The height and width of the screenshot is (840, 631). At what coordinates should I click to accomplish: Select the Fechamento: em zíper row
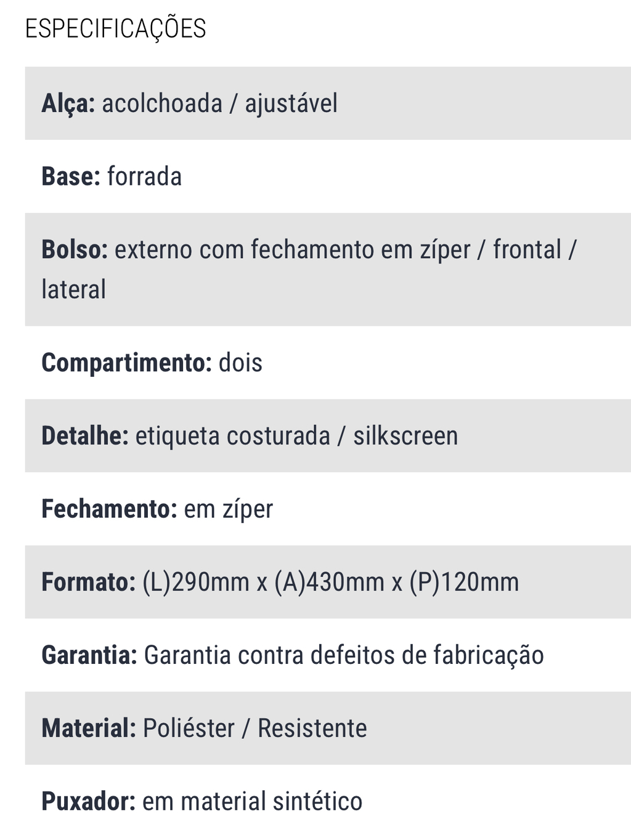(x=328, y=509)
